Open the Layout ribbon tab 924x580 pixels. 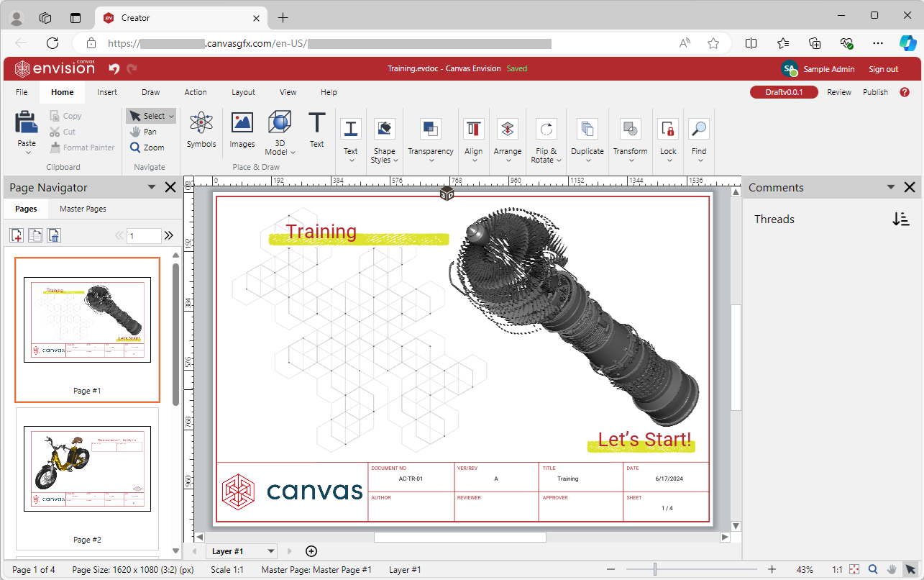[x=243, y=92]
